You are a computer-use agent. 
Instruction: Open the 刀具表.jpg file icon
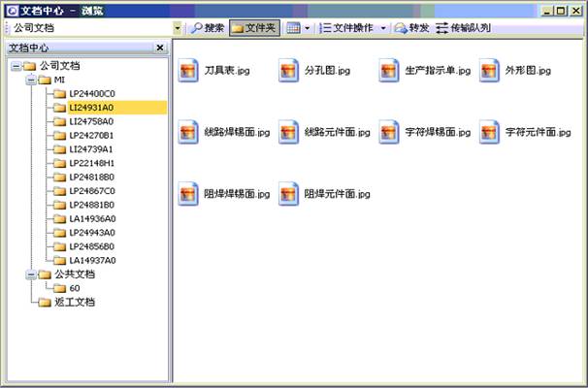pyautogui.click(x=188, y=70)
